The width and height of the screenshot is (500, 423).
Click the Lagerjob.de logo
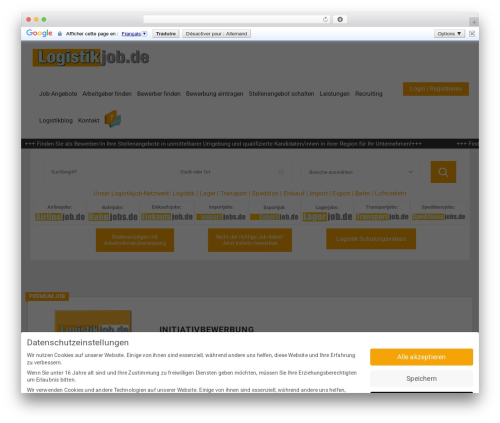327,217
